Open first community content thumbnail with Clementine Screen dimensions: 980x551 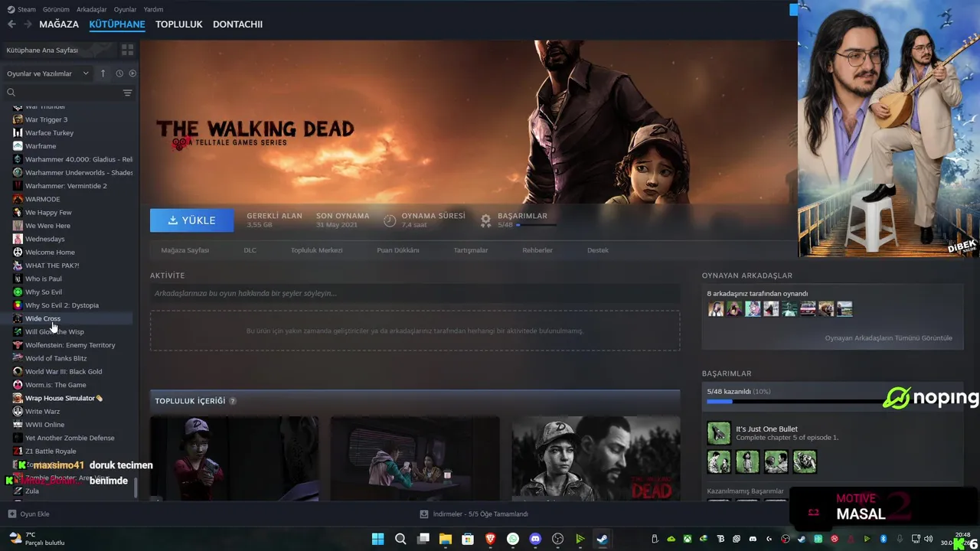[234, 458]
